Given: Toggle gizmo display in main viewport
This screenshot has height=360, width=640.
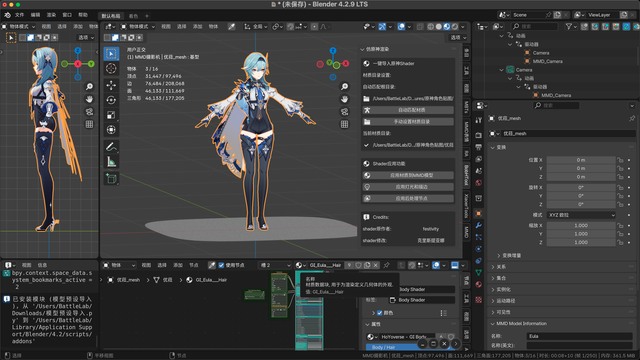Looking at the screenshot, I should (382, 27).
